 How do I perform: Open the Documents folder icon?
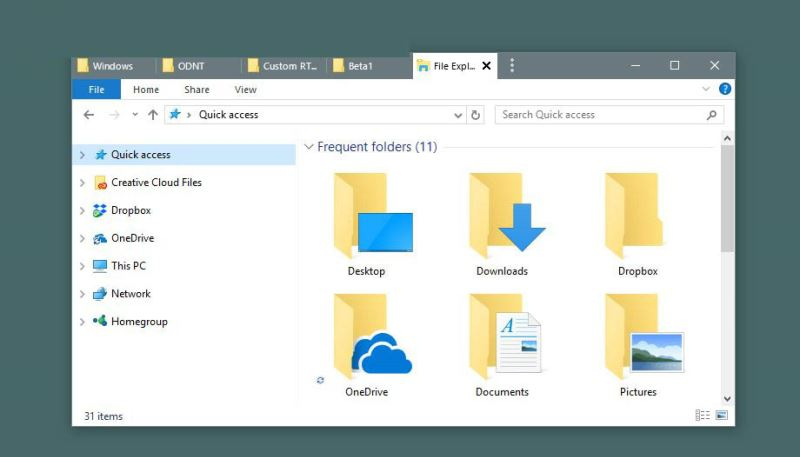502,340
